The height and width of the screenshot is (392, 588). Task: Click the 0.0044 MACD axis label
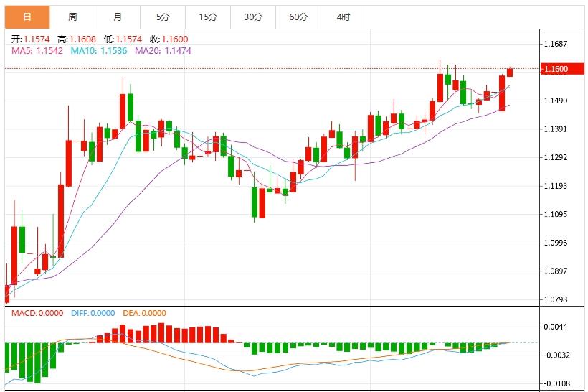556,327
